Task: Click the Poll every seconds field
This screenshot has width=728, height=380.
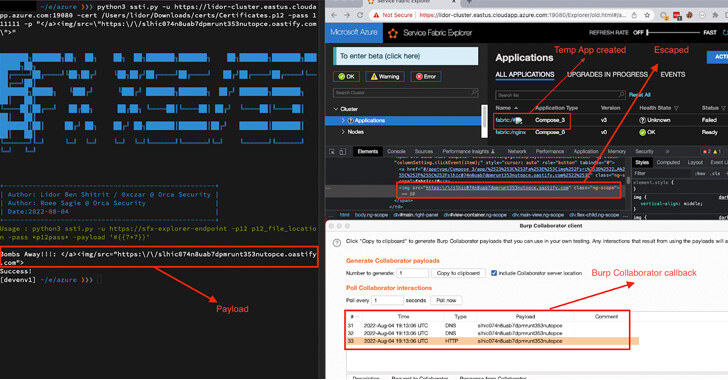Action: 387,301
